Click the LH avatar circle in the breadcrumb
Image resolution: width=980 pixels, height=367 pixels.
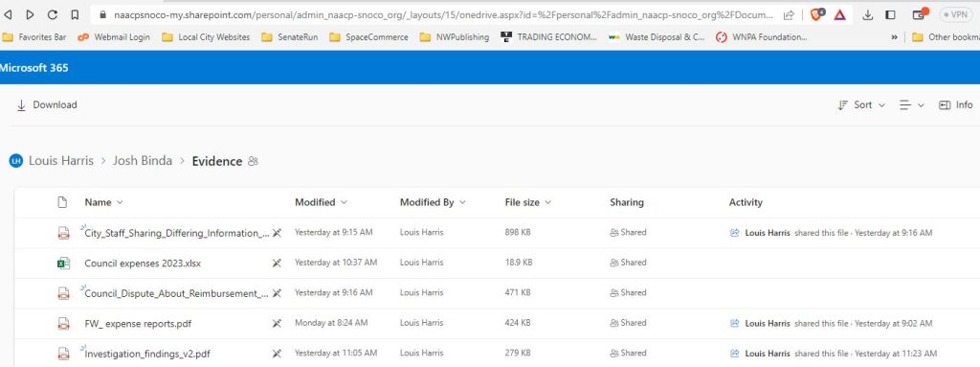[x=15, y=161]
